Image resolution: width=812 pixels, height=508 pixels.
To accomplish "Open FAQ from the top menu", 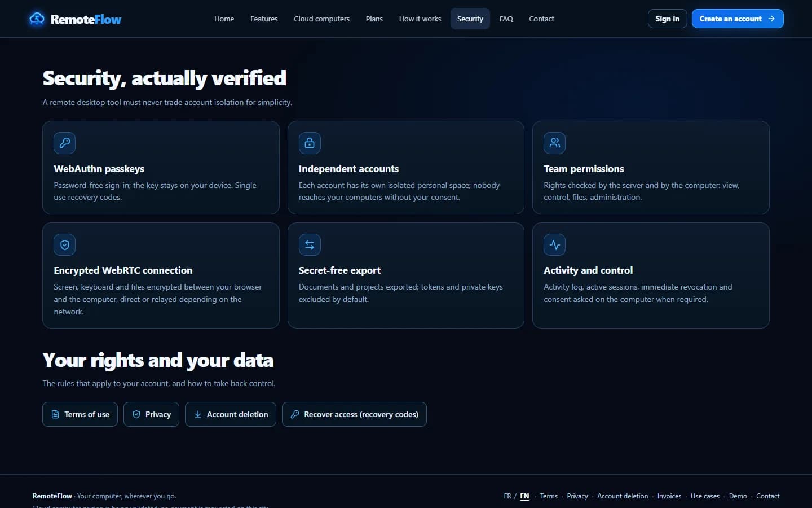I will click(506, 19).
